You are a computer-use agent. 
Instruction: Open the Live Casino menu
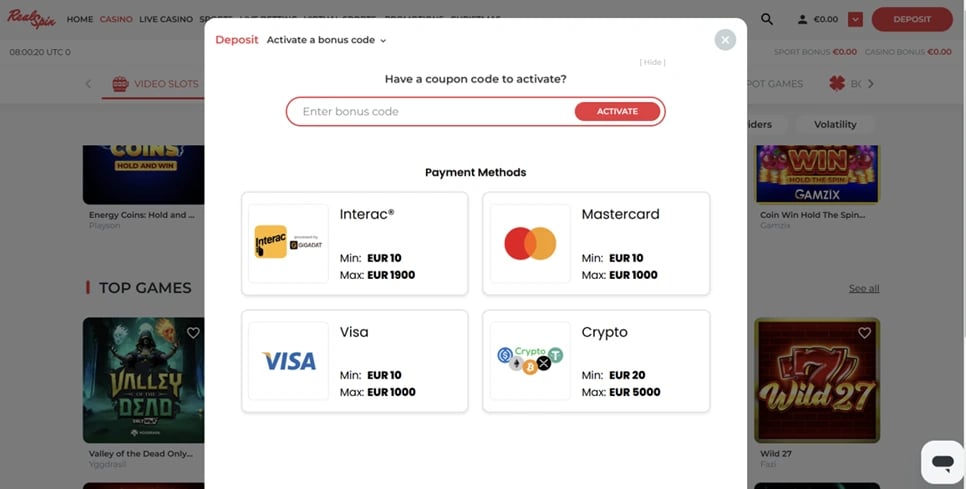point(166,19)
